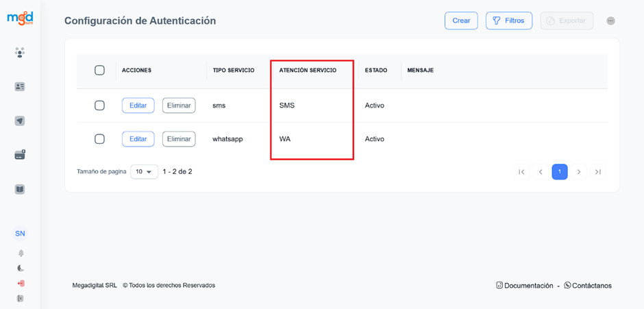Viewport: 644px width, 309px height.
Task: Open the SN user avatar menu
Action: pyautogui.click(x=20, y=234)
